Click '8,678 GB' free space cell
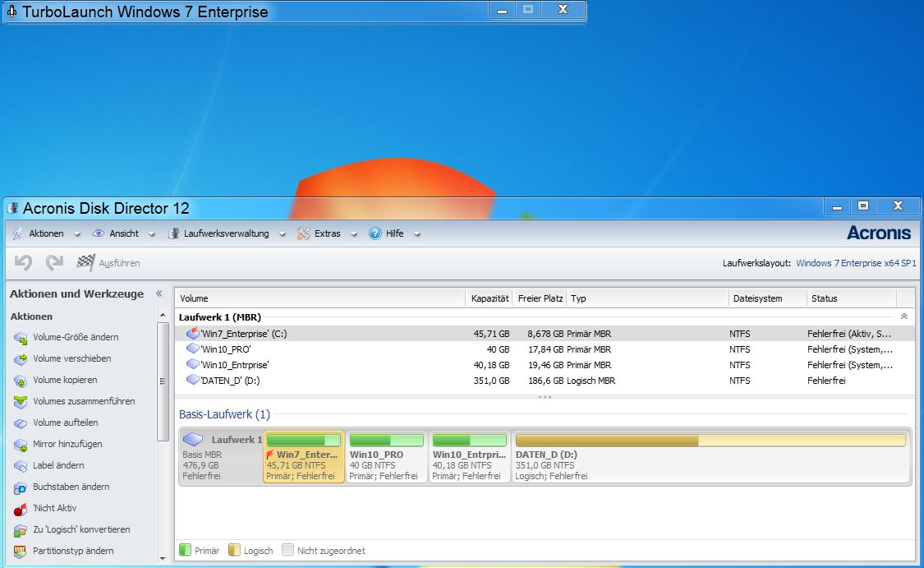The width and height of the screenshot is (924, 568). [x=545, y=334]
